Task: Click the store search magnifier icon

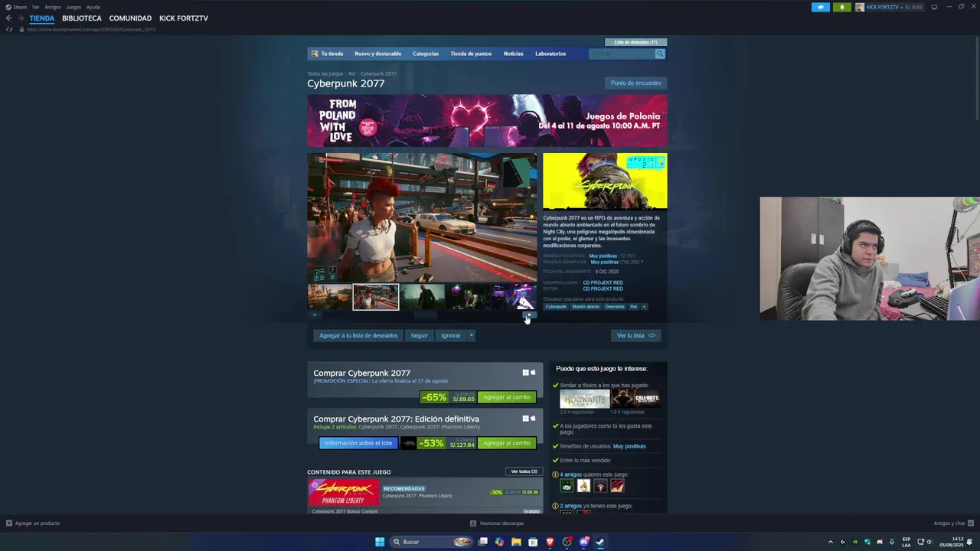Action: pos(660,54)
